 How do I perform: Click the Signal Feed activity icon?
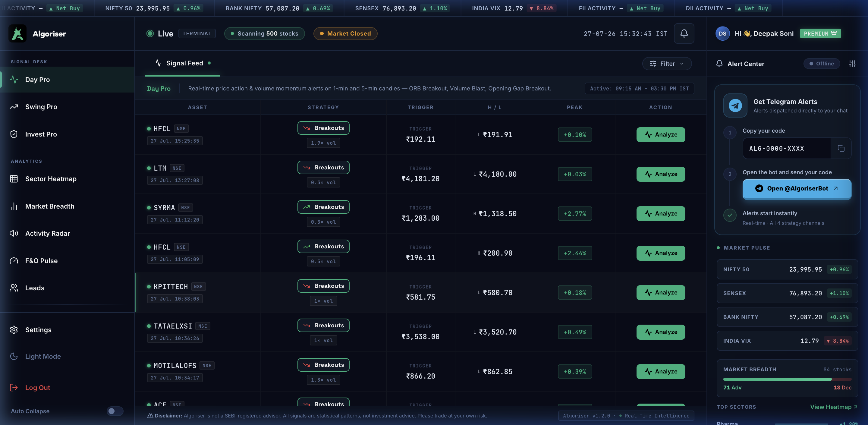(158, 63)
